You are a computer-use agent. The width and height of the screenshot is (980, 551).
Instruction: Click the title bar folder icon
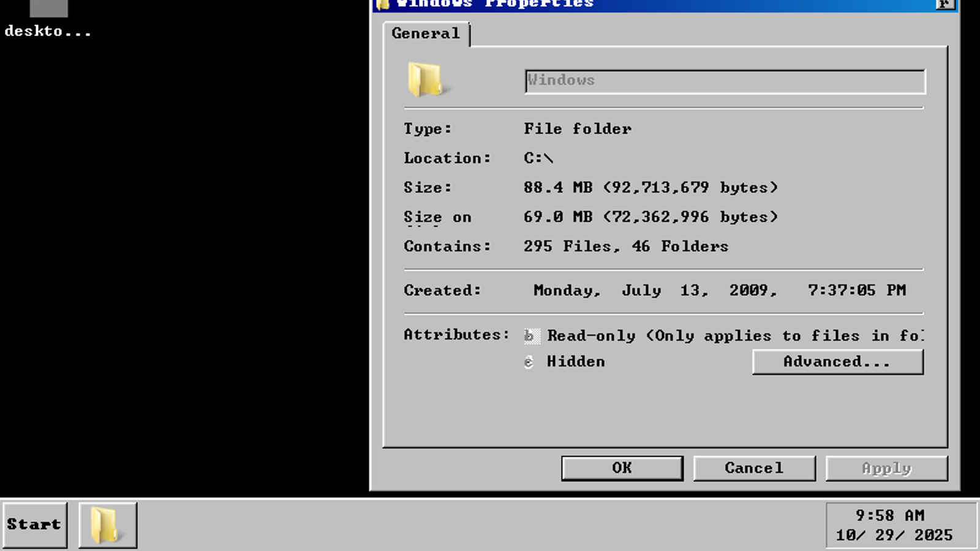point(383,4)
